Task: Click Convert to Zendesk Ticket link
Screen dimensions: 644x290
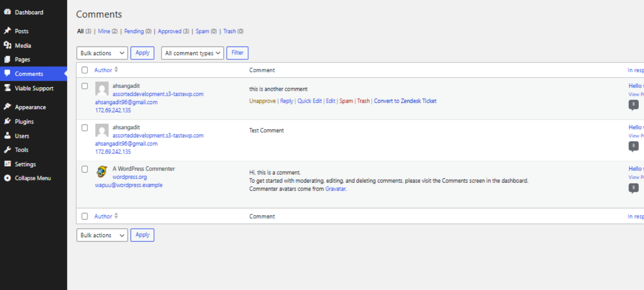Action: coord(405,101)
